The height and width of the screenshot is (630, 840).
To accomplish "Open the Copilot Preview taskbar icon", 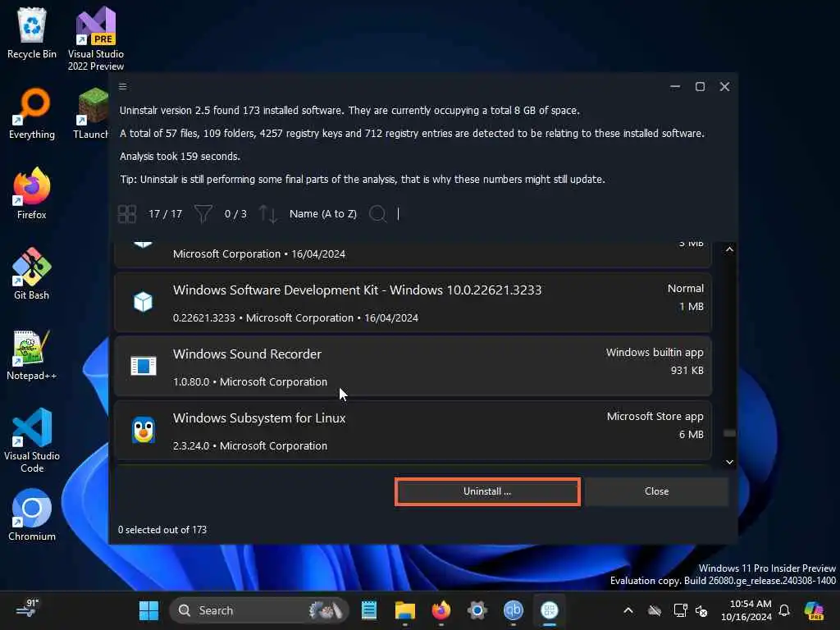I will click(x=814, y=610).
